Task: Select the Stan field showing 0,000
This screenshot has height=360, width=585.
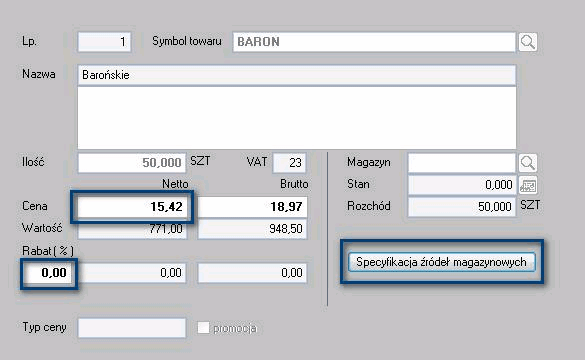Action: tap(462, 185)
